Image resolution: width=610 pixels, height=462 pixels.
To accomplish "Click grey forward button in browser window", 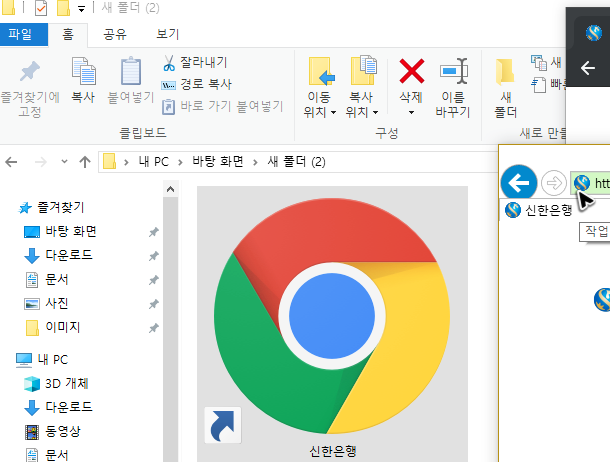I will (554, 183).
